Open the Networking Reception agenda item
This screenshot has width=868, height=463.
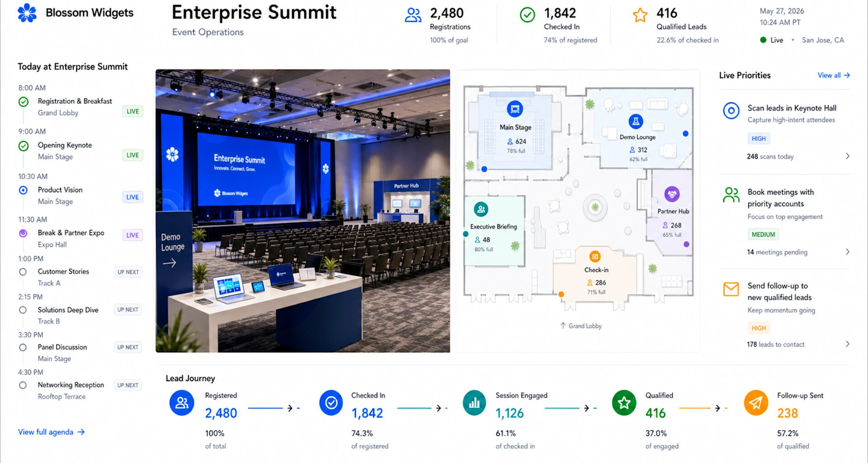pos(80,390)
